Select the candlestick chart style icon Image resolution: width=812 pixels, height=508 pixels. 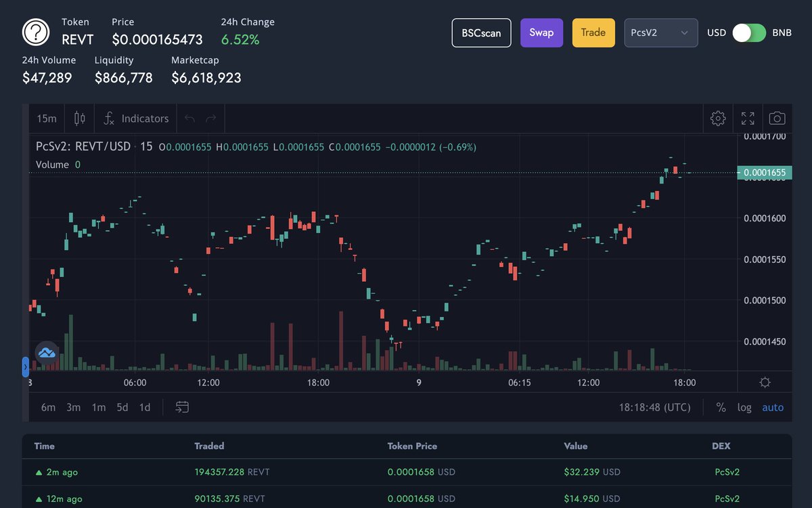pos(79,118)
